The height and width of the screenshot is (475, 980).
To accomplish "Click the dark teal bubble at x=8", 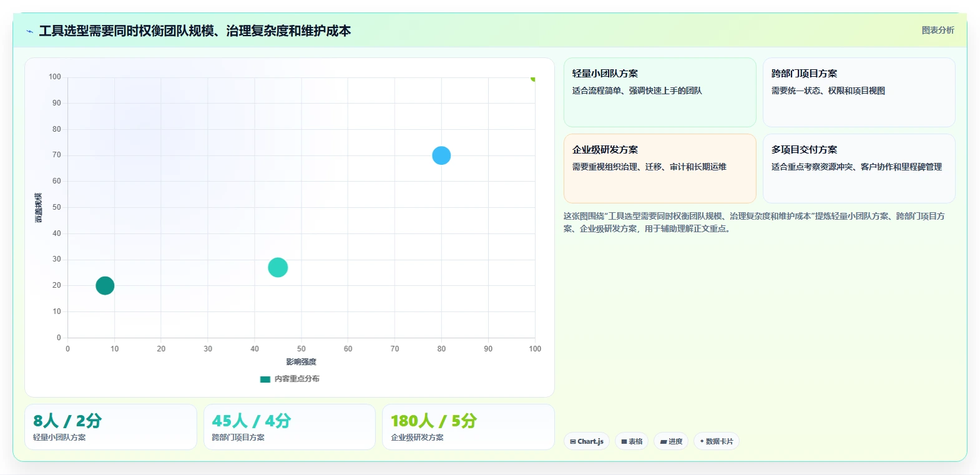I will pyautogui.click(x=105, y=286).
